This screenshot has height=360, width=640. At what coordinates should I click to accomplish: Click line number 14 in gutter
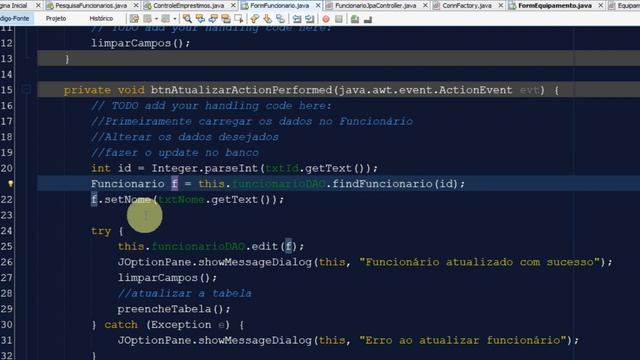tap(7, 74)
